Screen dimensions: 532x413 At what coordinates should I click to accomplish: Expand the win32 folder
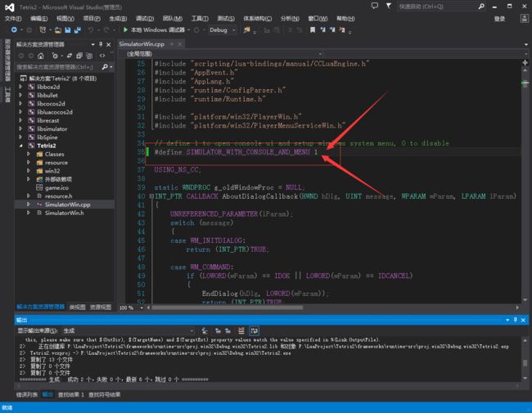click(29, 171)
